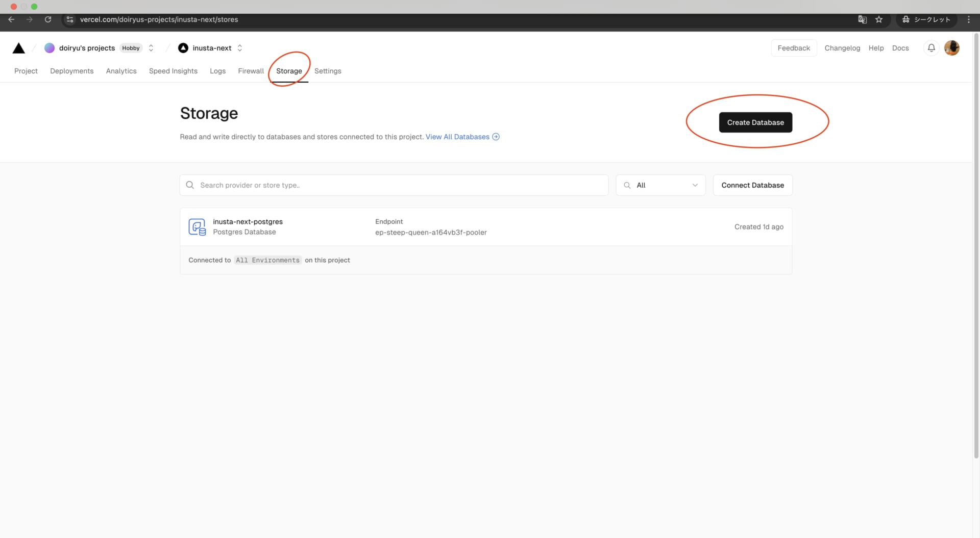Image resolution: width=980 pixels, height=538 pixels.
Task: Open the Settings tab
Action: [328, 71]
